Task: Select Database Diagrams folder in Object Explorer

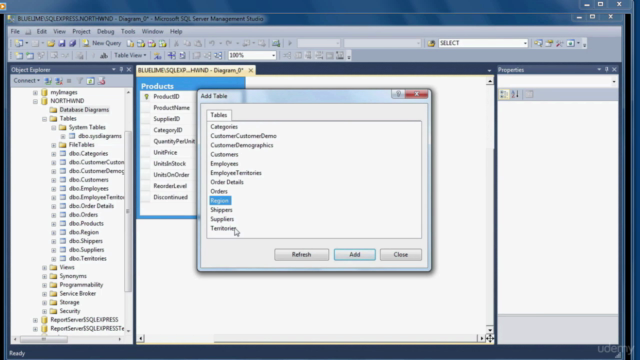Action: tap(84, 110)
